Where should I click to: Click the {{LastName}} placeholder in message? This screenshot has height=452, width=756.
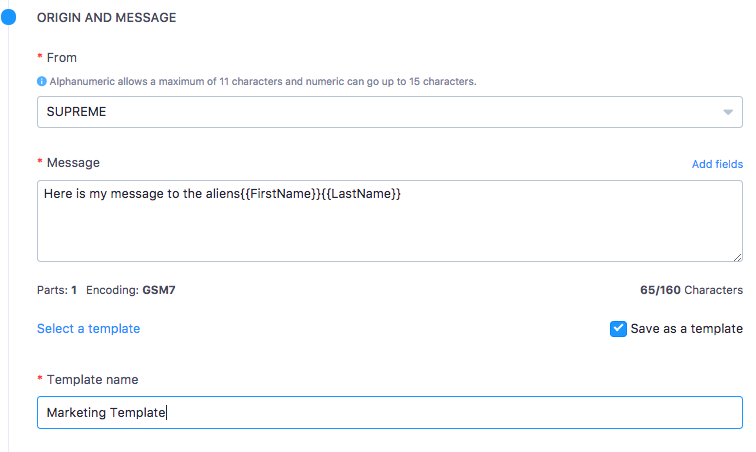pyautogui.click(x=361, y=194)
